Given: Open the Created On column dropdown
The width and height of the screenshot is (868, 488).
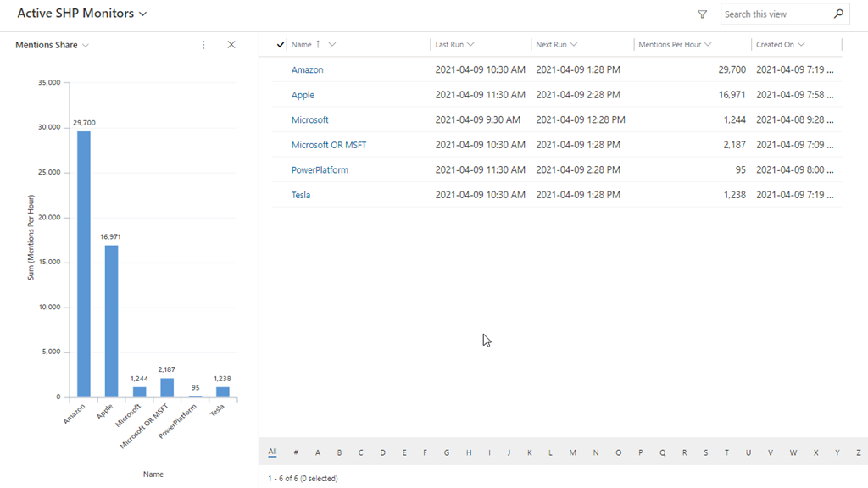Looking at the screenshot, I should click(x=801, y=44).
